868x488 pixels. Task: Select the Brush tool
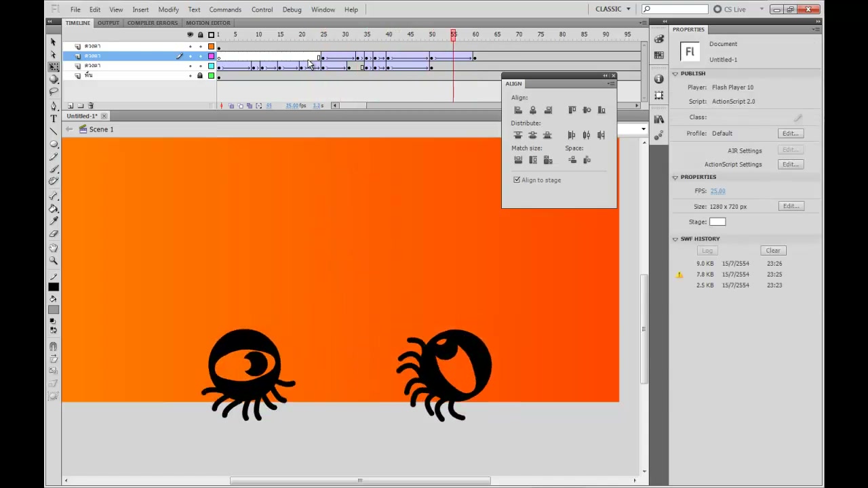pos(54,169)
